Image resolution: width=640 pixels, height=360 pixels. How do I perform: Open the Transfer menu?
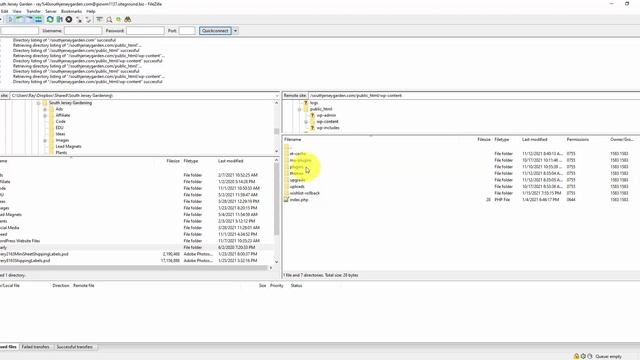point(33,11)
